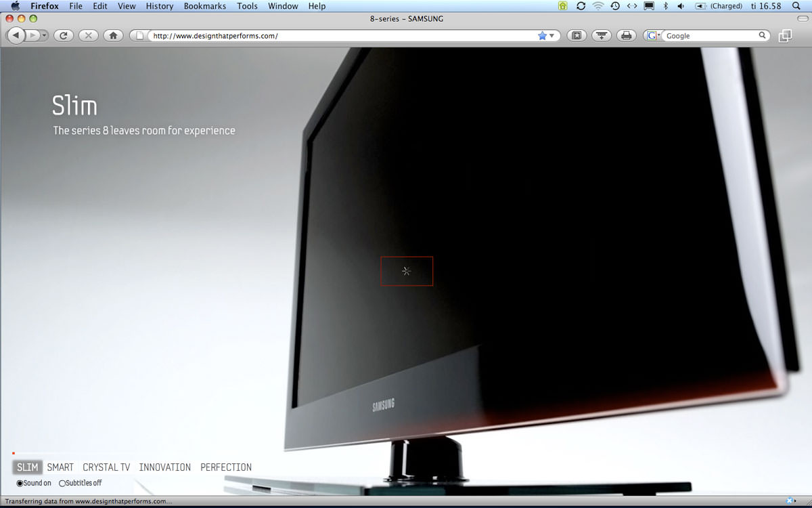Print the page with the printer button

pos(627,35)
